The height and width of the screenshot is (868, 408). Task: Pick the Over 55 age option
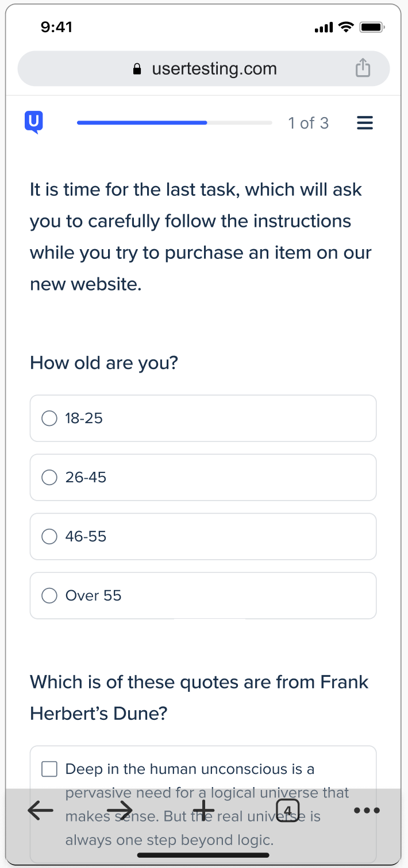click(50, 596)
